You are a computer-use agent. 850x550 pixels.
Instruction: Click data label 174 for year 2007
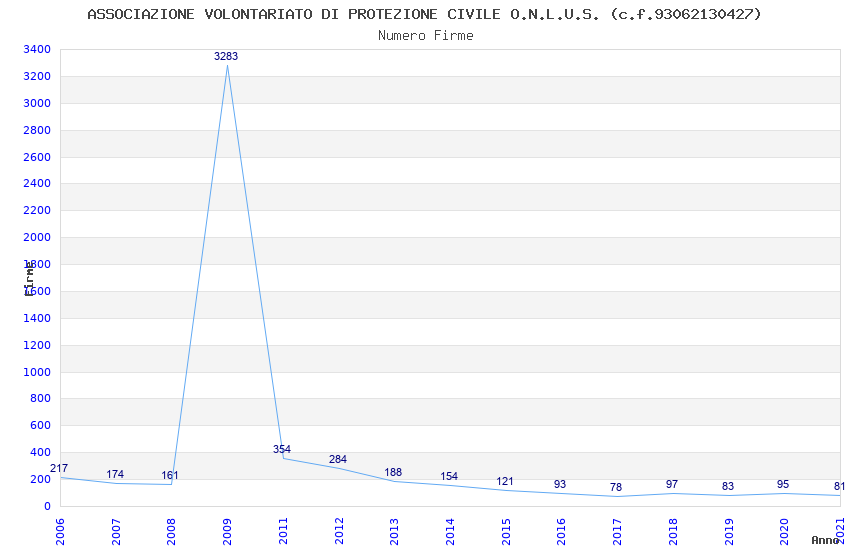[115, 474]
